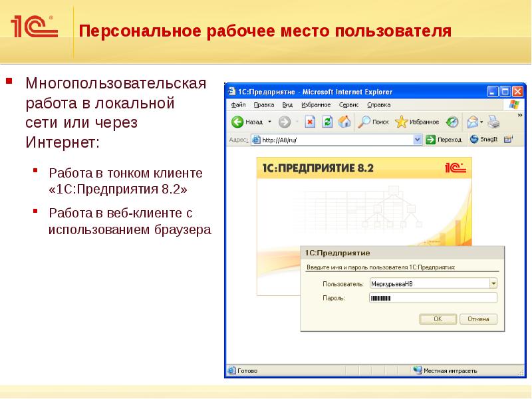Click the Отмена button

coord(478,319)
